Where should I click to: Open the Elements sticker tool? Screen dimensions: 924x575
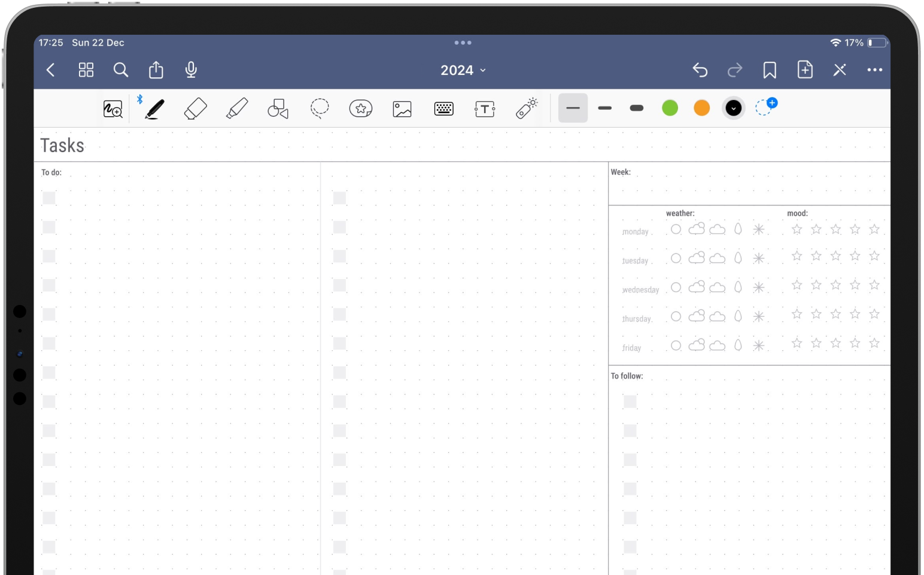361,108
